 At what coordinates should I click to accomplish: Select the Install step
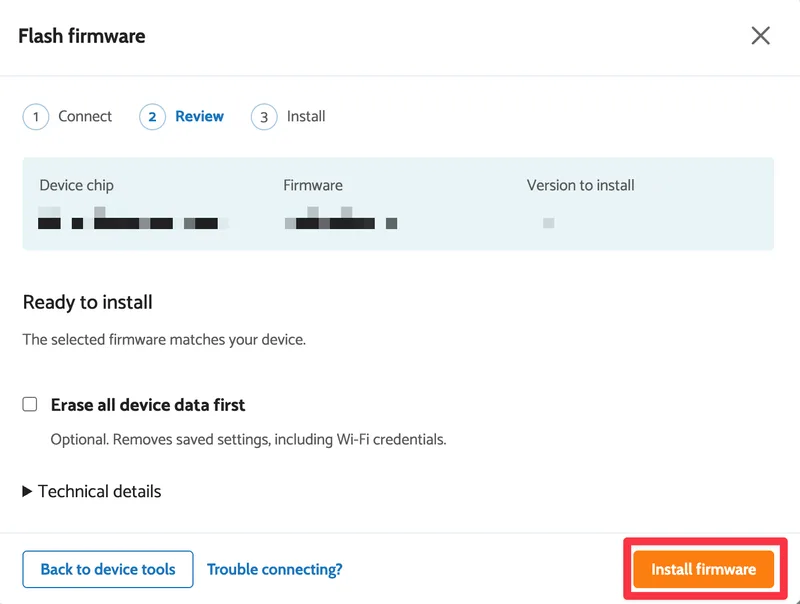click(288, 117)
